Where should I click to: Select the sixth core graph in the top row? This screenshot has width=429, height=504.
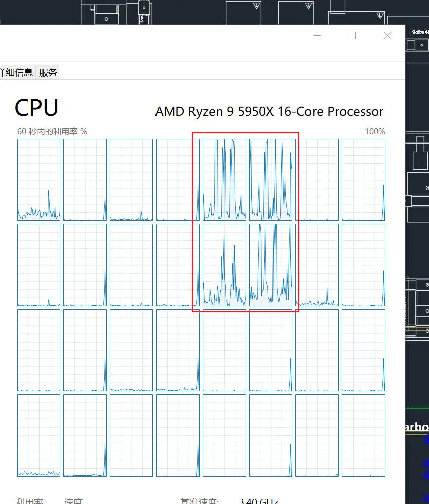(x=270, y=180)
